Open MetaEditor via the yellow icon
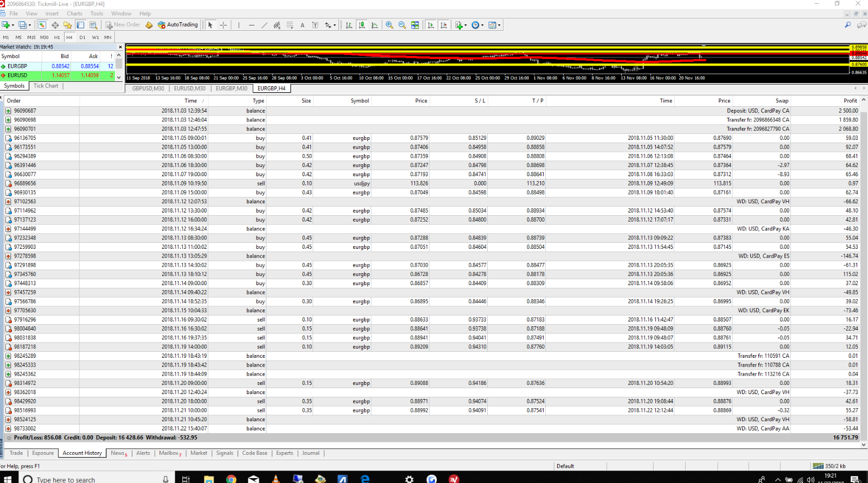The width and height of the screenshot is (868, 483). (x=149, y=25)
